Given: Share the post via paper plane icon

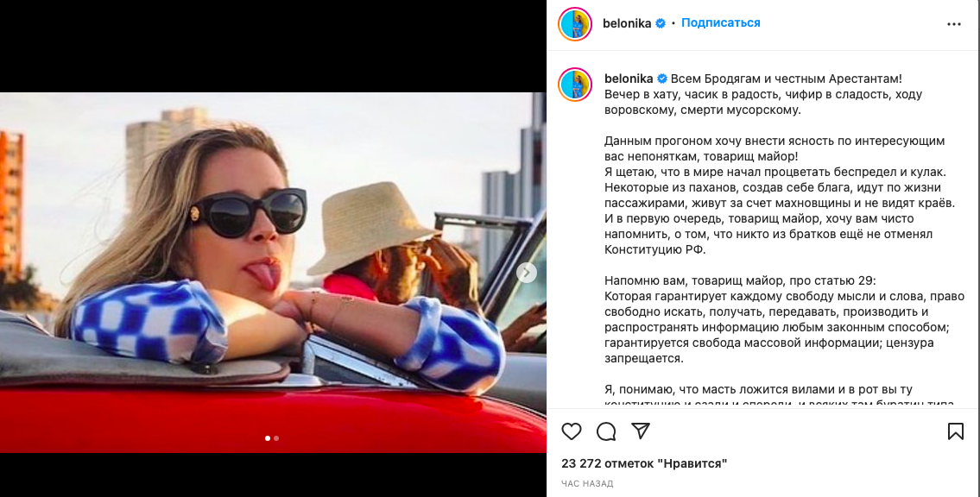Looking at the screenshot, I should click(x=641, y=431).
